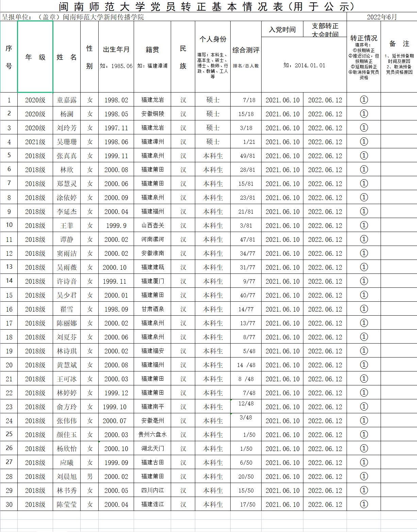The width and height of the screenshot is (417, 532).
Task: Select the 2022年6月 date cell
Action: tap(382, 17)
